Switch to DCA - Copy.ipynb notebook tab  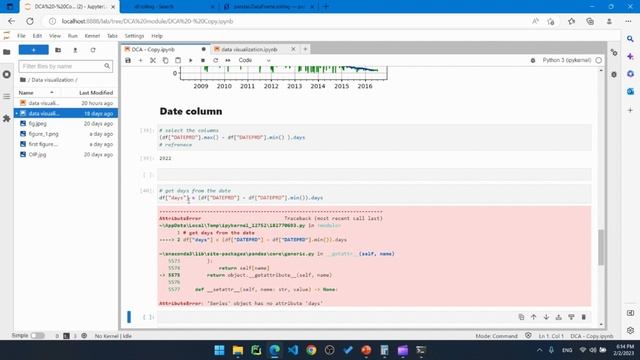pyautogui.click(x=165, y=49)
